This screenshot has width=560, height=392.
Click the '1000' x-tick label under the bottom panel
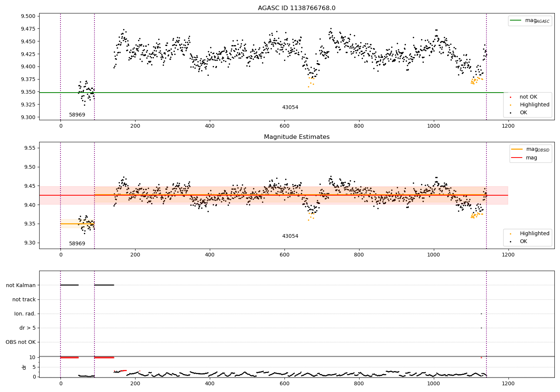[x=433, y=383]
